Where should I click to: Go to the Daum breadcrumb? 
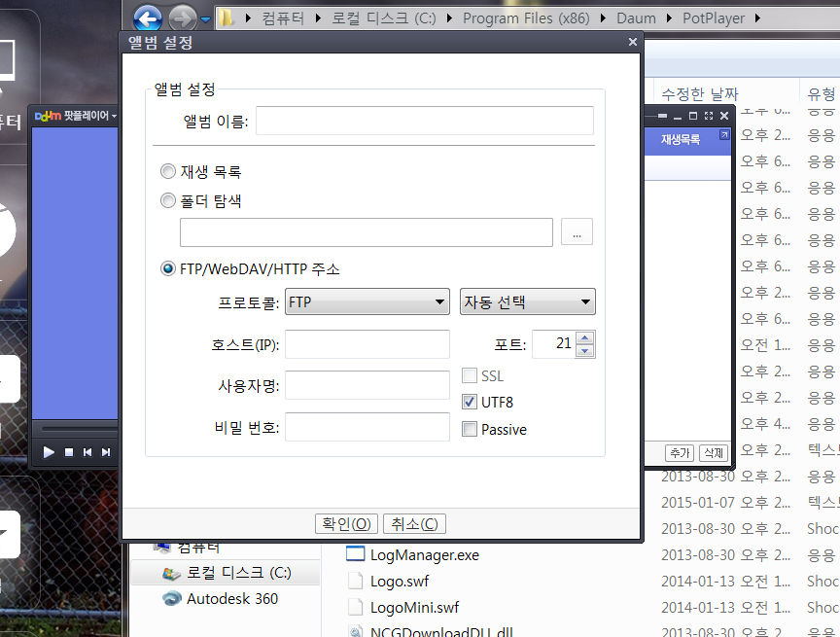(636, 18)
